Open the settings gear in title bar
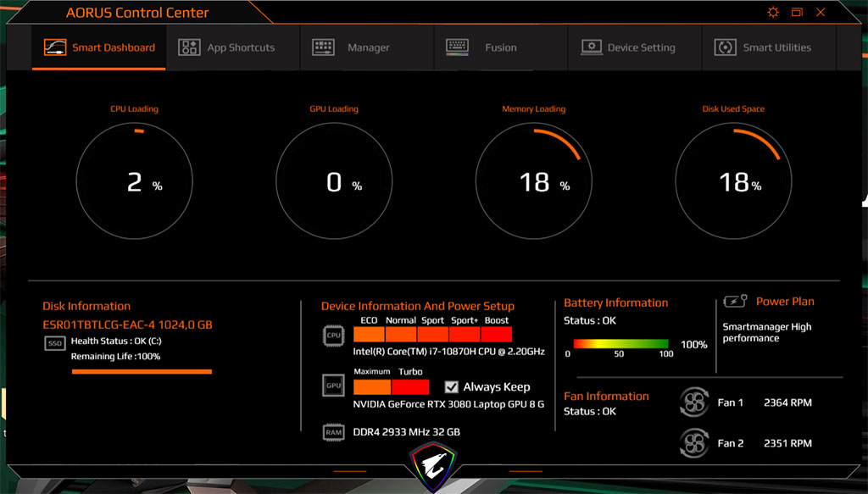 pos(772,13)
